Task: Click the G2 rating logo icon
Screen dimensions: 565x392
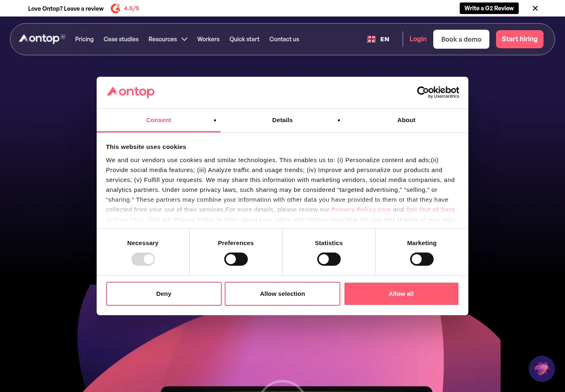Action: [115, 8]
